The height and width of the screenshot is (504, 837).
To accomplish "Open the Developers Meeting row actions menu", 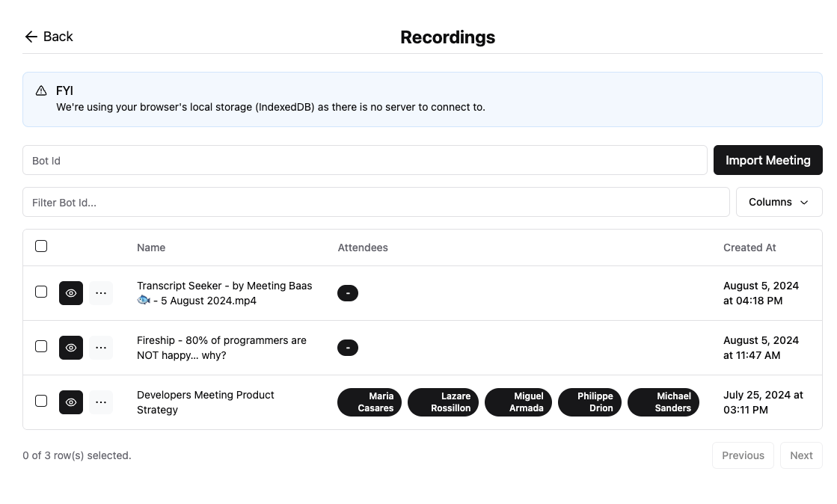I will [101, 402].
